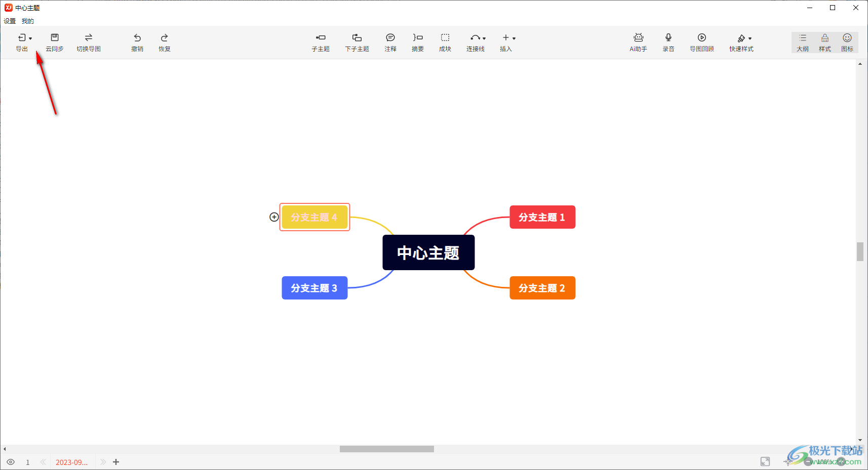Open the 连接线 dropdown arrow
The height and width of the screenshot is (470, 868).
tap(484, 38)
